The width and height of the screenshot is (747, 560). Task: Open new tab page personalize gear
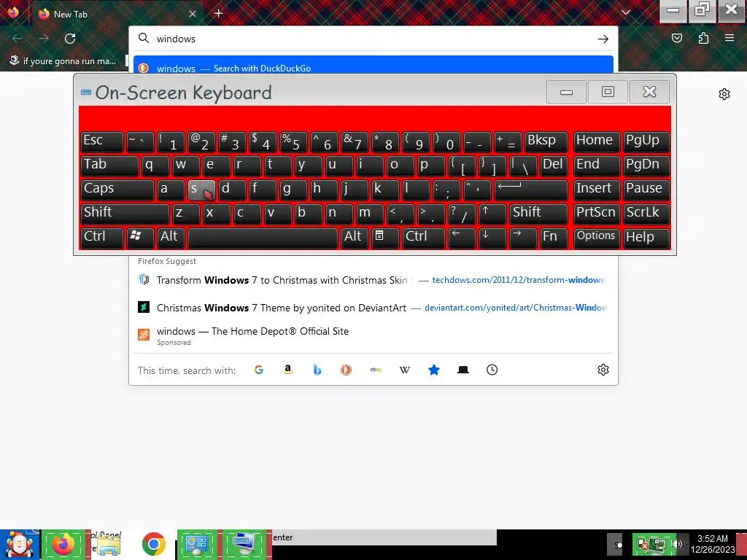(724, 94)
